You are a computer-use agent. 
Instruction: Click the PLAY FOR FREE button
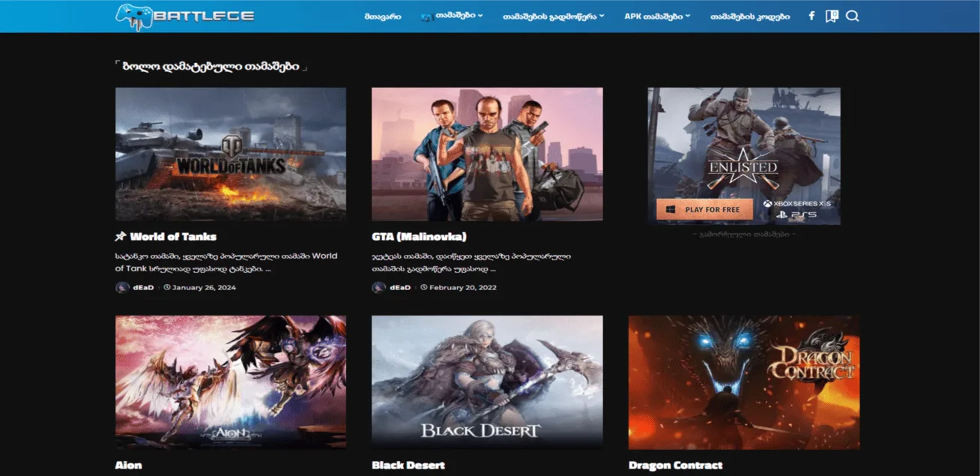click(x=704, y=210)
